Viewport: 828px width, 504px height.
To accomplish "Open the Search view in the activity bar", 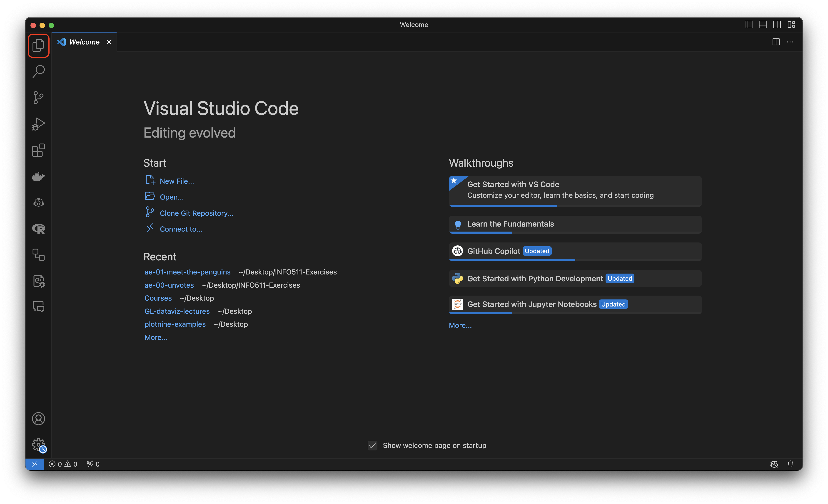I will tap(38, 71).
